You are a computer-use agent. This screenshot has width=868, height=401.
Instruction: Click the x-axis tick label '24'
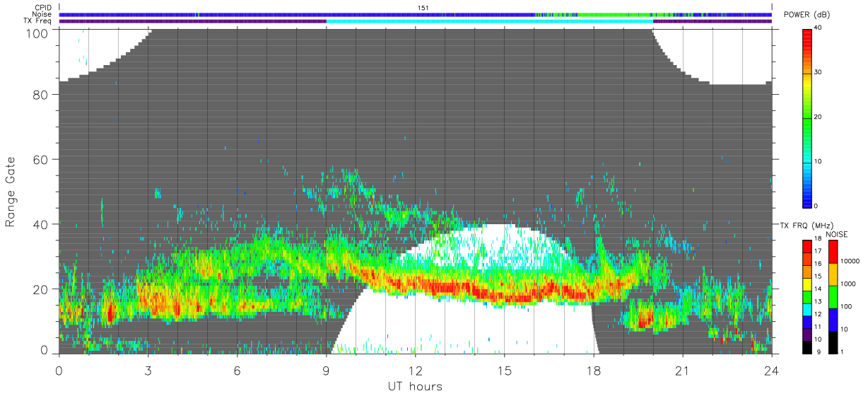[771, 370]
